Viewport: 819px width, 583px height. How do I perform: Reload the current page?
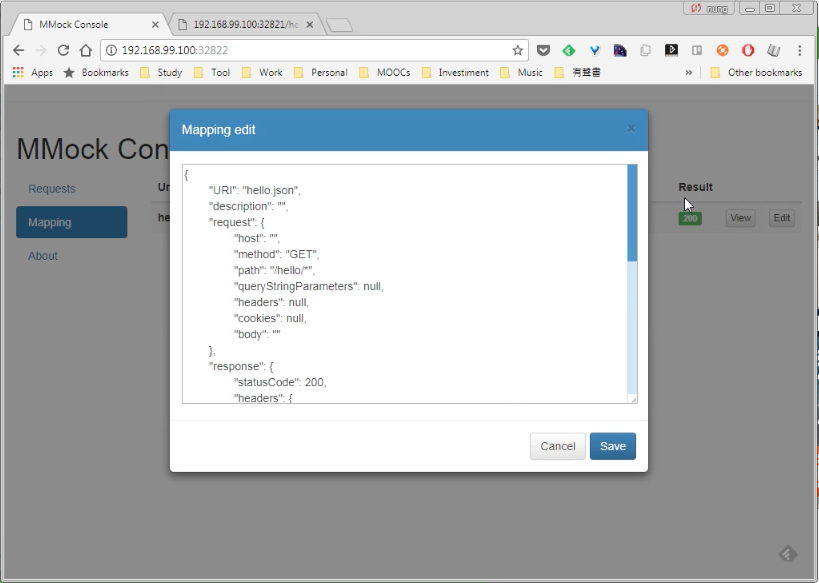63,50
